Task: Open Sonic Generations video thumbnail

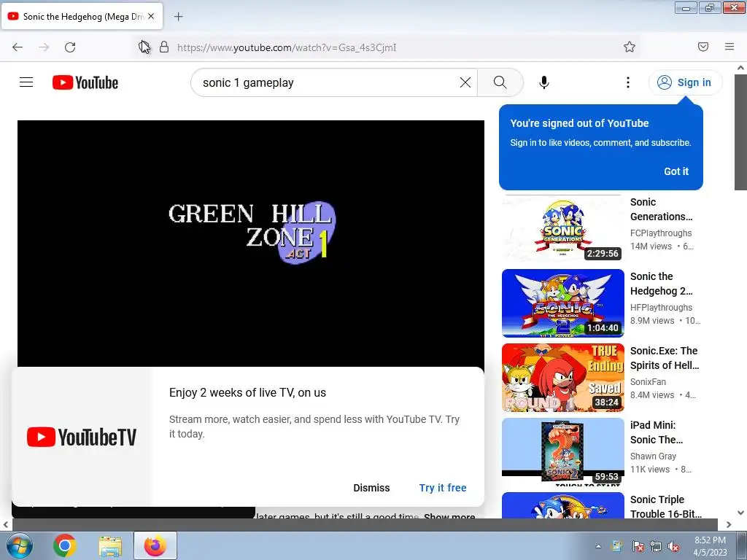Action: 562,228
